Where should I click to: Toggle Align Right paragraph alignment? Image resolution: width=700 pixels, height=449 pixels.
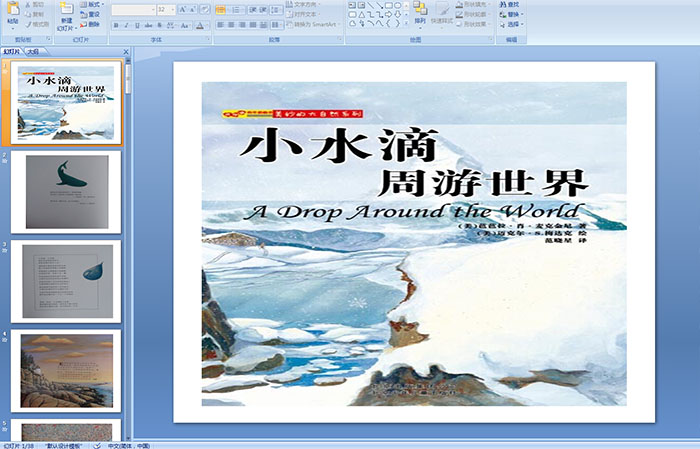point(242,25)
